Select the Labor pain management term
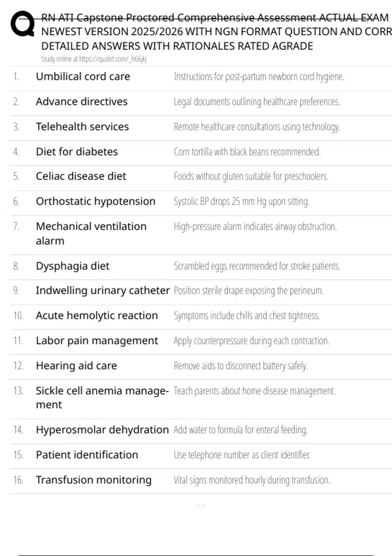Viewport: 392px width, 556px height. (97, 341)
